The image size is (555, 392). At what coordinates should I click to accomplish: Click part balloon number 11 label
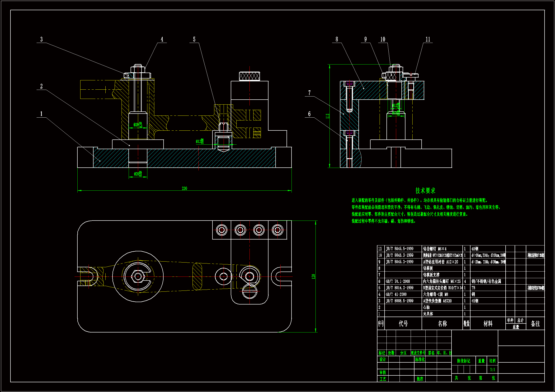tap(428, 39)
